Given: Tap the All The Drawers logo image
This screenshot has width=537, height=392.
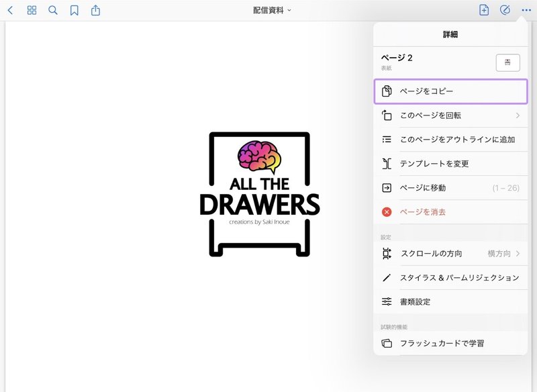Looking at the screenshot, I should click(x=260, y=194).
